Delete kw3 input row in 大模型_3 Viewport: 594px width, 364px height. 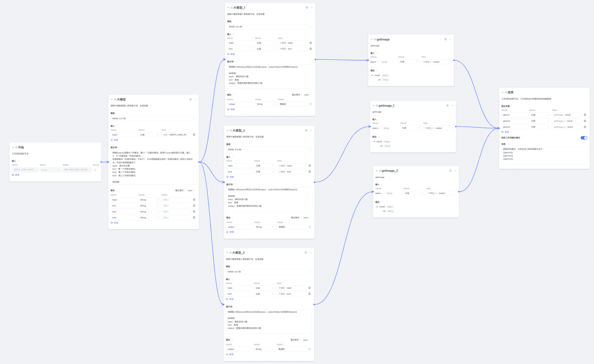(x=309, y=294)
